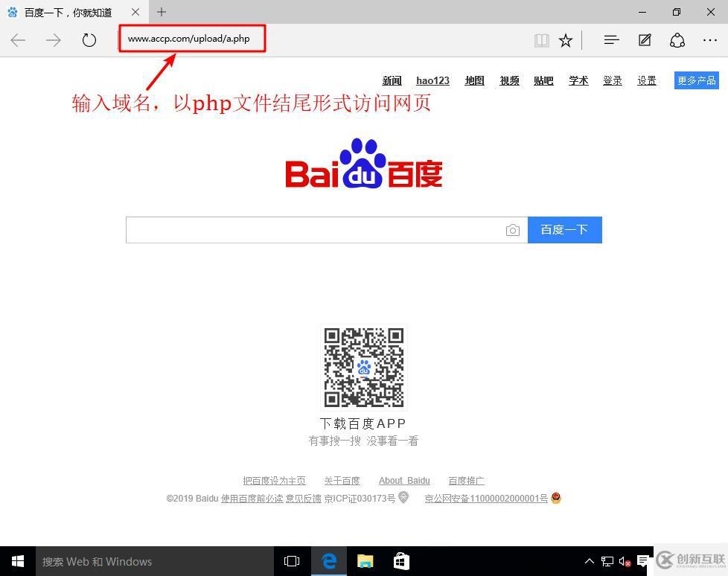728x576 pixels.
Task: Open reading view book icon
Action: 541,41
